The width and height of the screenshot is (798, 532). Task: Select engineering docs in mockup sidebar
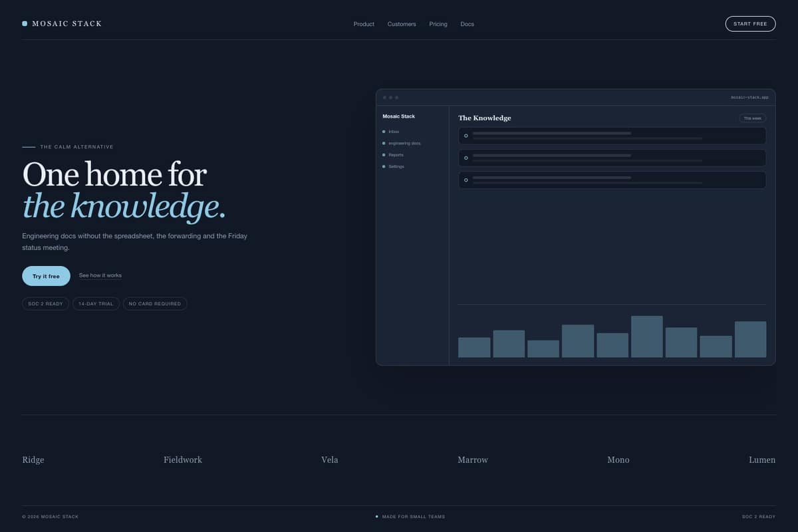(x=402, y=143)
